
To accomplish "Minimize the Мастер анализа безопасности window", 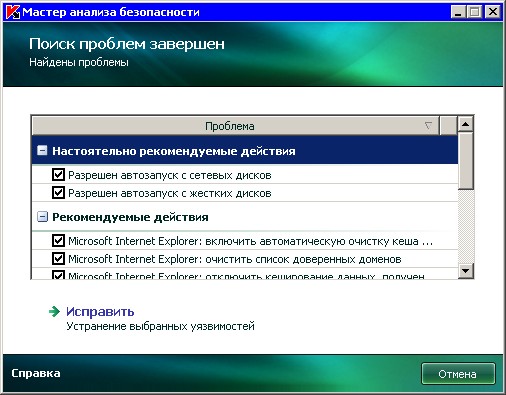I will click(459, 12).
